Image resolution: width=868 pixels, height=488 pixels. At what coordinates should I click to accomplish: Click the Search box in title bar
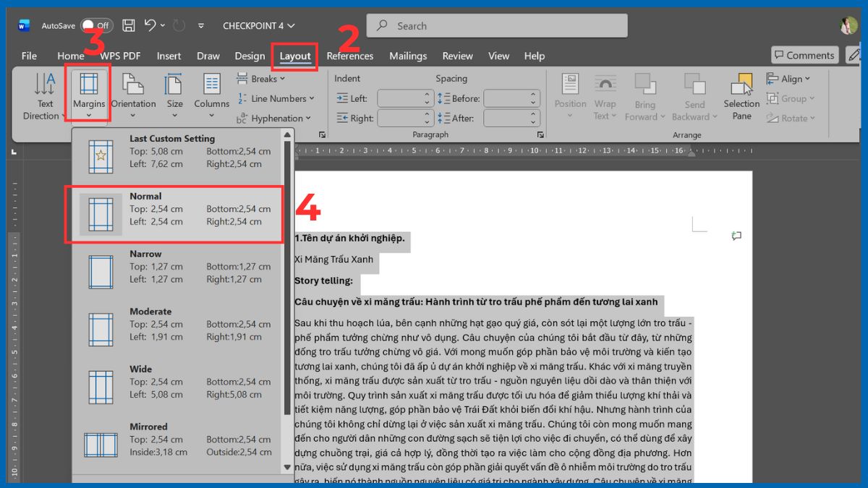point(496,26)
